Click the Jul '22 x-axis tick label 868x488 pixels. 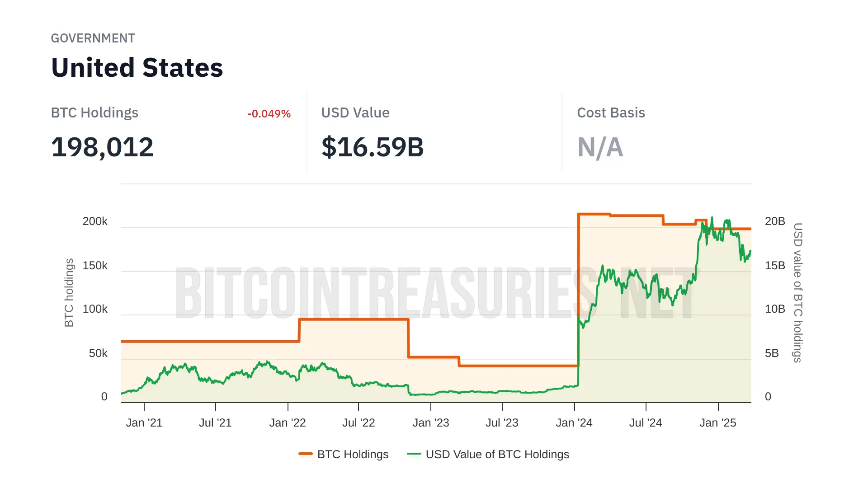pos(359,423)
